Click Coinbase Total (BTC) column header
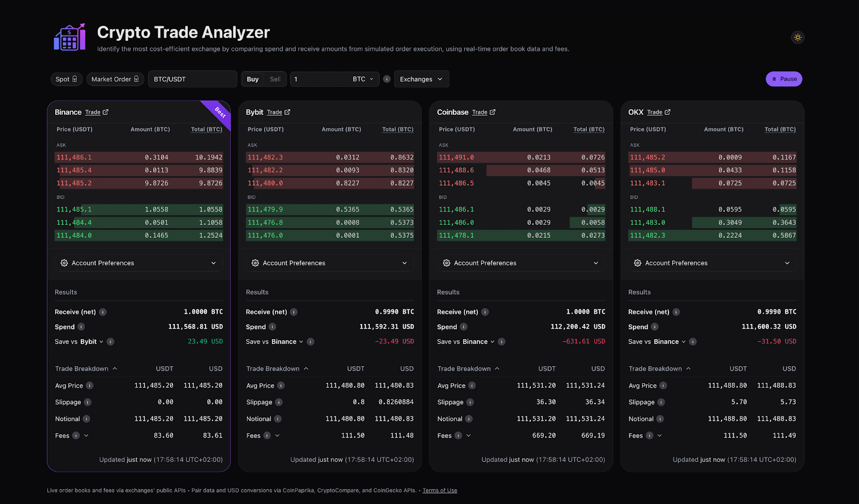 pos(589,129)
